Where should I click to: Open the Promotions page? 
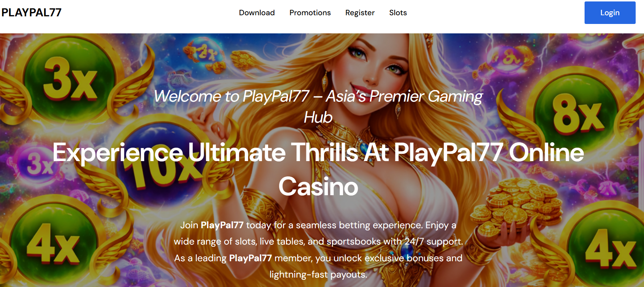pos(310,13)
